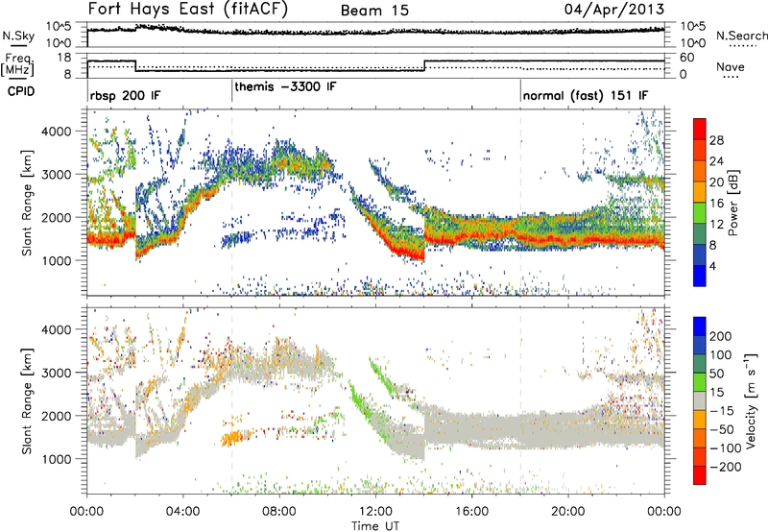Click the 'CPID' row label

click(21, 91)
